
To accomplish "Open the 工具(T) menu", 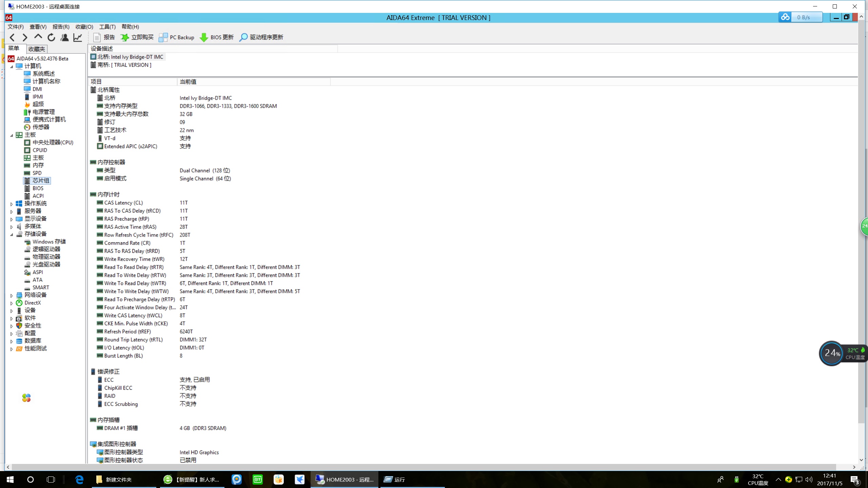I will click(107, 27).
